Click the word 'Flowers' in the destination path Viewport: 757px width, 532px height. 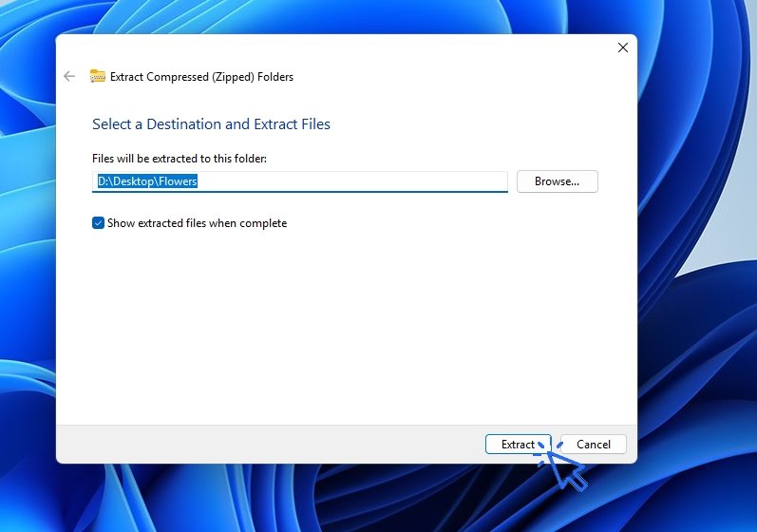click(178, 181)
